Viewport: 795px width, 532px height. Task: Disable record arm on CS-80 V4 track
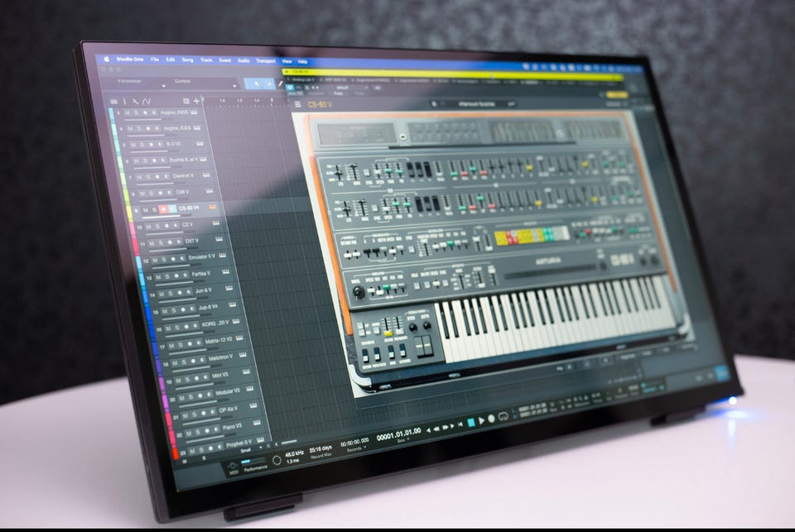pyautogui.click(x=163, y=208)
